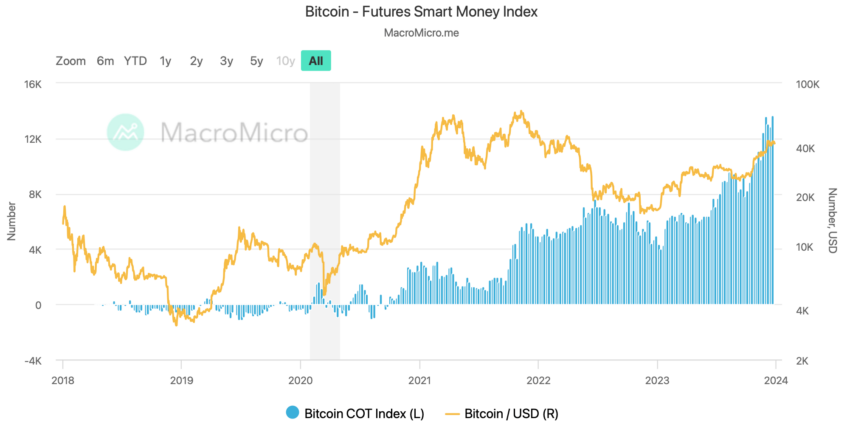Select the YTD zoom range
Image resolution: width=850 pixels, height=430 pixels.
(135, 61)
